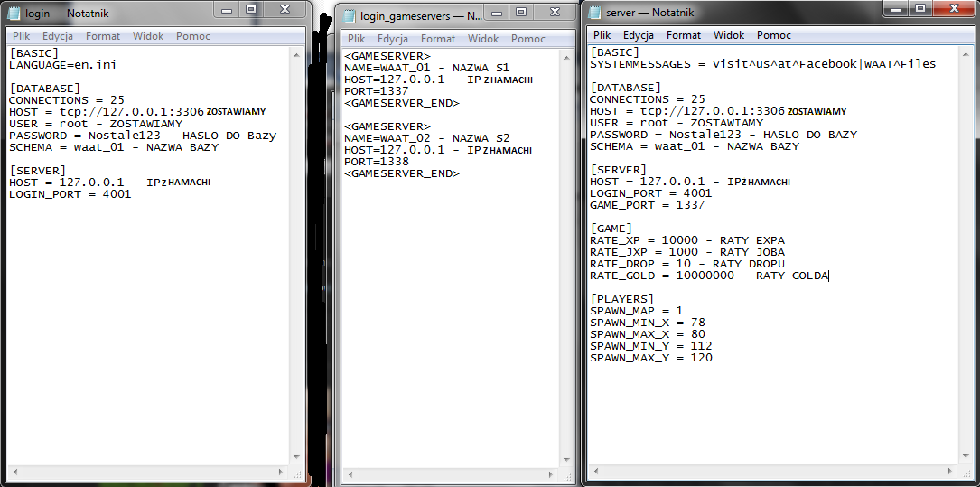Close the login Notatnik window
The width and height of the screenshot is (980, 487).
pyautogui.click(x=285, y=9)
